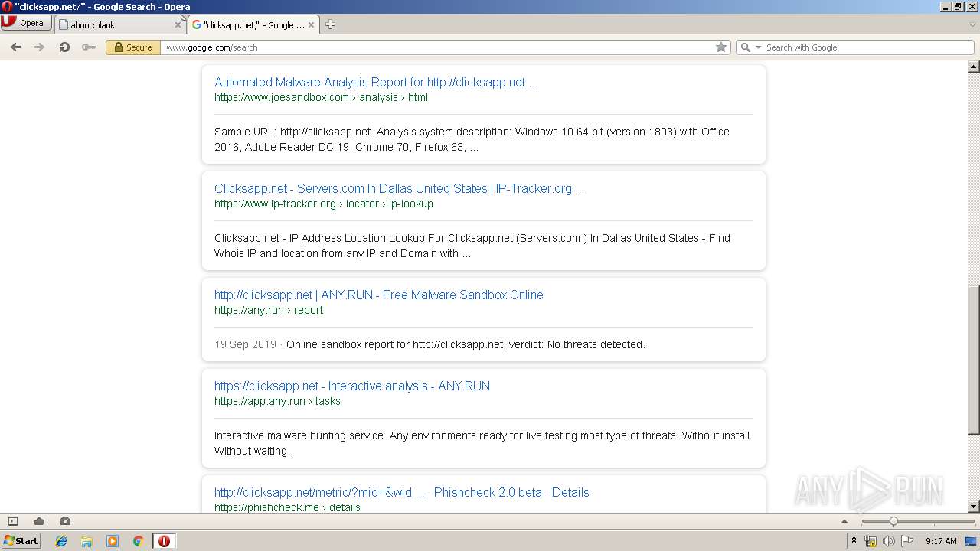Open the Windows Start menu
The width and height of the screenshot is (980, 551).
click(21, 540)
